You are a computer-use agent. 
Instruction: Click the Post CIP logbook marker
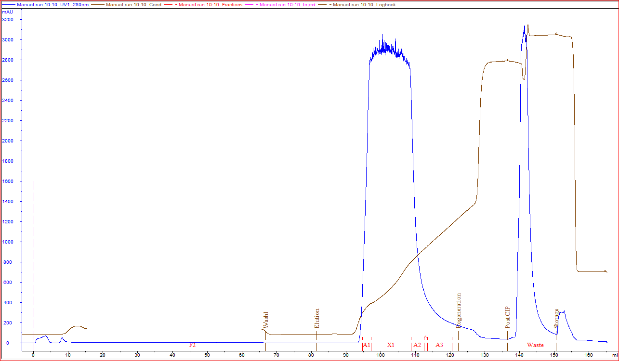[508, 317]
